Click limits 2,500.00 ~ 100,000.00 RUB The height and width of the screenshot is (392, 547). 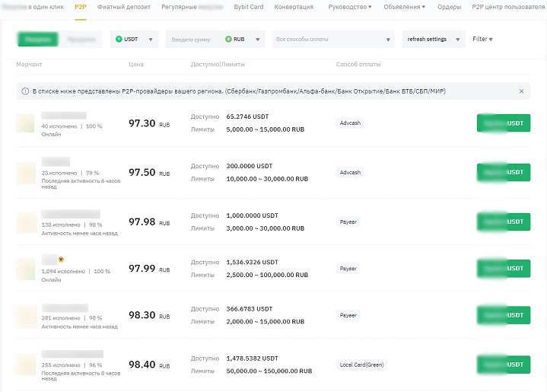pyautogui.click(x=267, y=275)
